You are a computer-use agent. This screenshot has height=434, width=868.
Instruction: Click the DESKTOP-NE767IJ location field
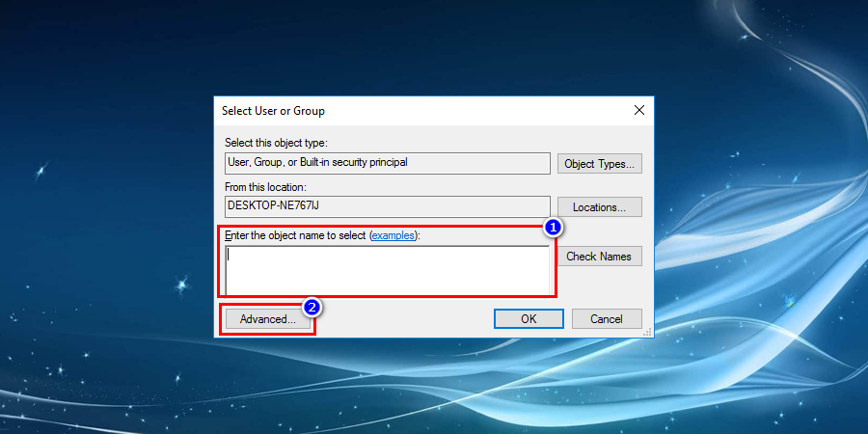(388, 206)
